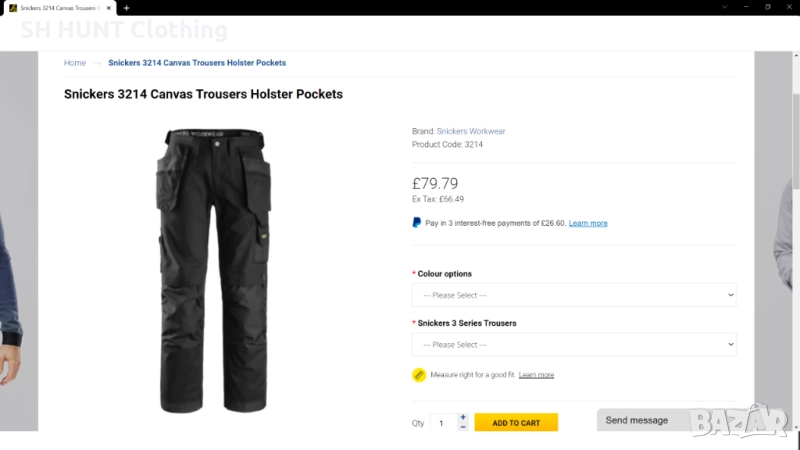The image size is (800, 450).
Task: Click the yellow measuring ruler icon
Action: pyautogui.click(x=419, y=375)
